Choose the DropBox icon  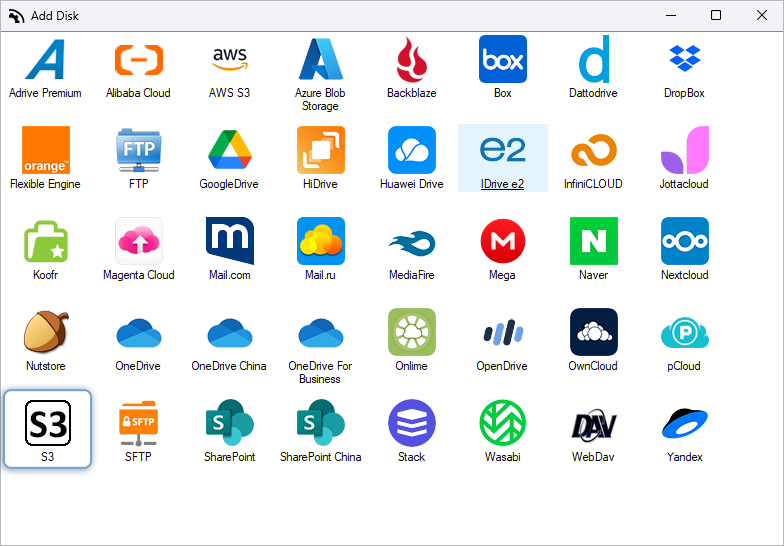[x=684, y=59]
